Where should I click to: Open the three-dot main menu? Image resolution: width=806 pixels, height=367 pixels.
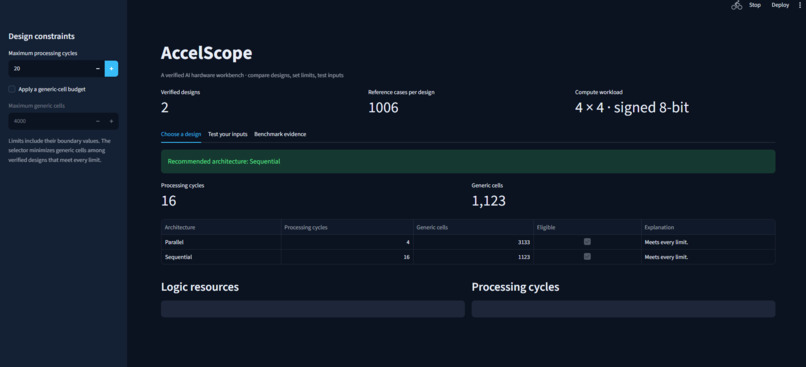(x=799, y=5)
